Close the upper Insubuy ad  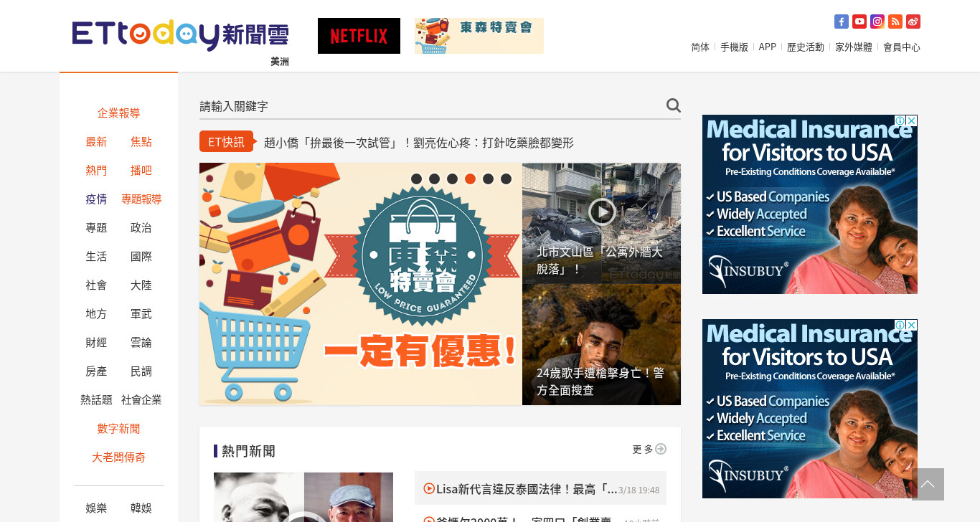click(x=912, y=120)
